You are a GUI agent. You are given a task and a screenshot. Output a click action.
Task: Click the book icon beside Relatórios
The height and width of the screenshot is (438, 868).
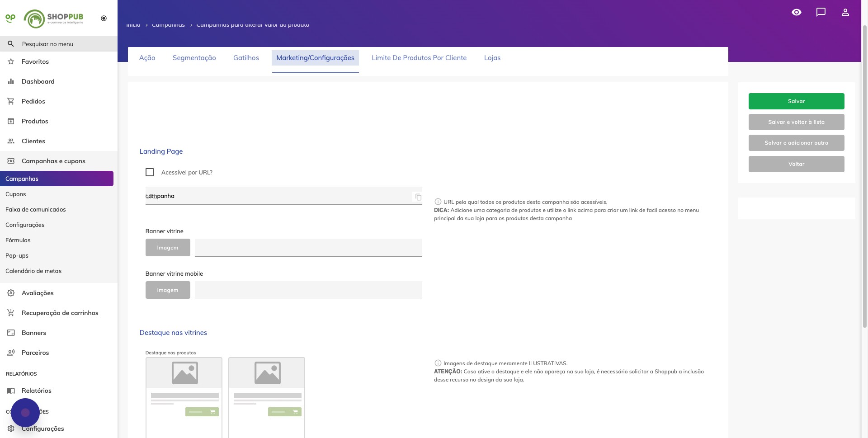(11, 391)
